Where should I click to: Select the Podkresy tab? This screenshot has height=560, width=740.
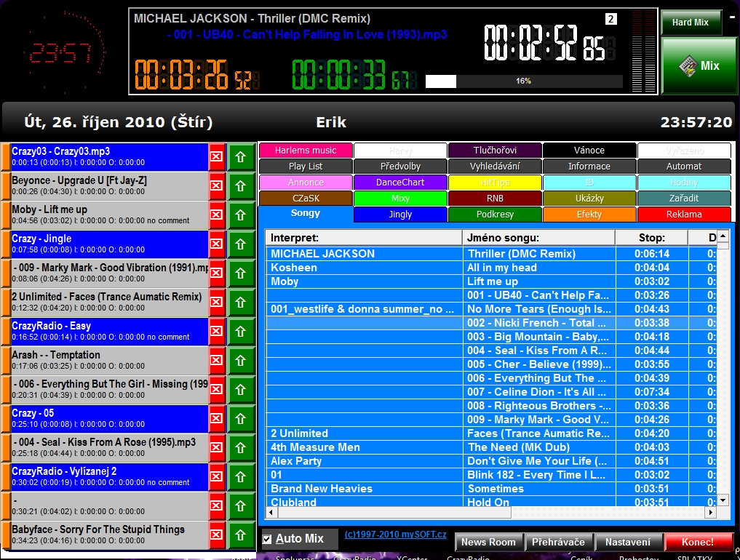(x=495, y=215)
